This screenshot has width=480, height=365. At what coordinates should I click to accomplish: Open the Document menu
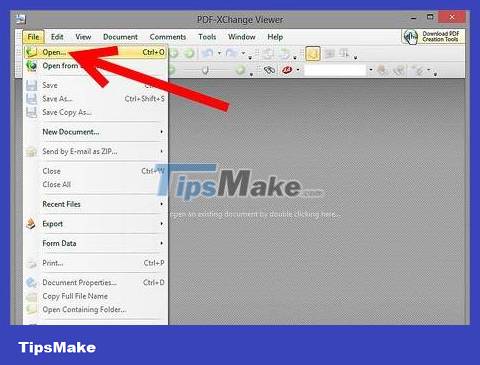[x=120, y=37]
